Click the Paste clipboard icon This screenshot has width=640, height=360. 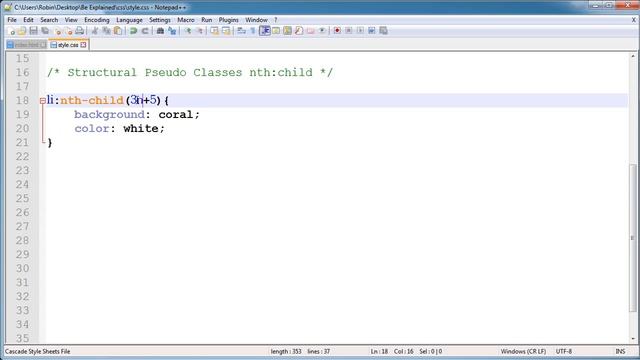[x=118, y=31]
